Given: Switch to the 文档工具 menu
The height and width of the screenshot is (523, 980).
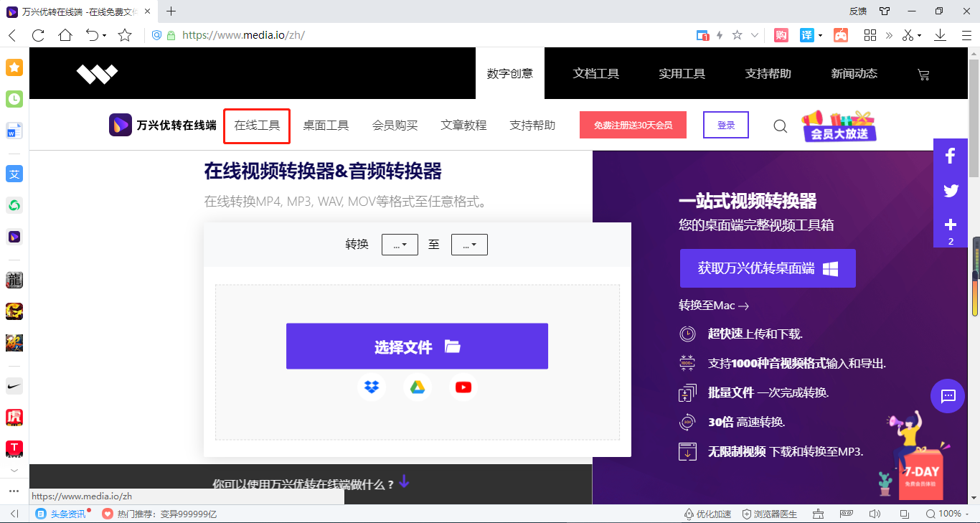Looking at the screenshot, I should pyautogui.click(x=596, y=72).
